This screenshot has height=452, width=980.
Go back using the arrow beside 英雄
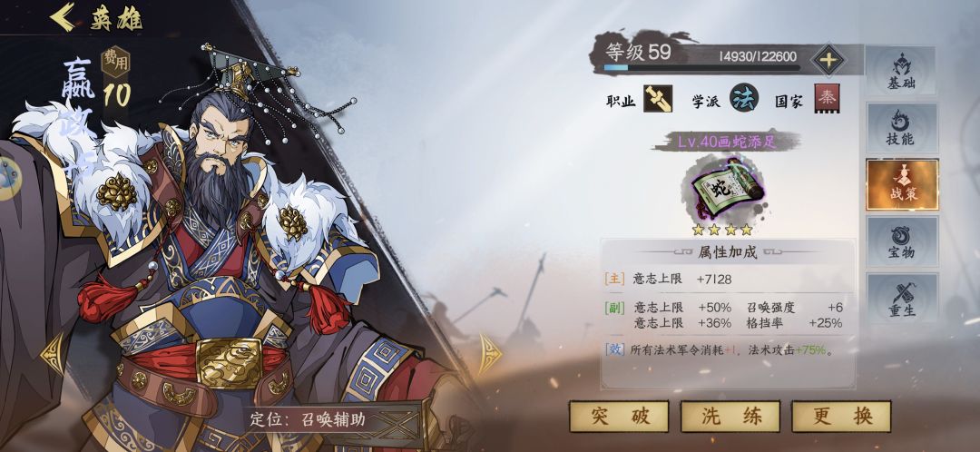62,17
